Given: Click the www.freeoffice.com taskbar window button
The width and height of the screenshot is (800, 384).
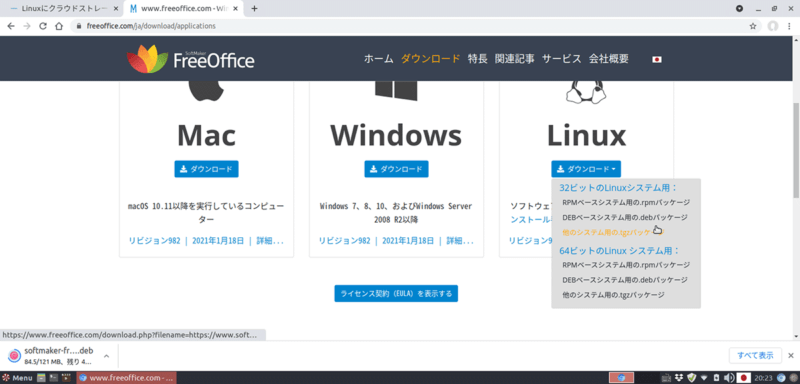Looking at the screenshot, I should 127,378.
